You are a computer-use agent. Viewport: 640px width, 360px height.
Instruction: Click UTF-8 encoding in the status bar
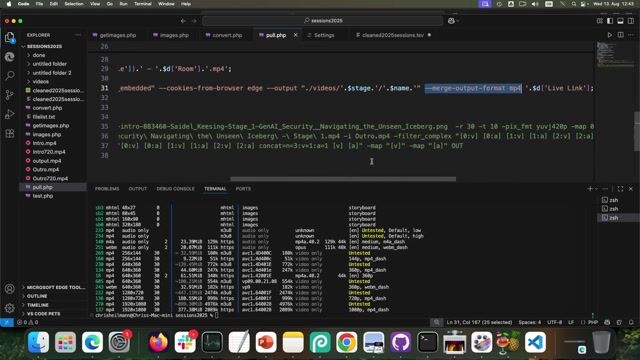555,322
